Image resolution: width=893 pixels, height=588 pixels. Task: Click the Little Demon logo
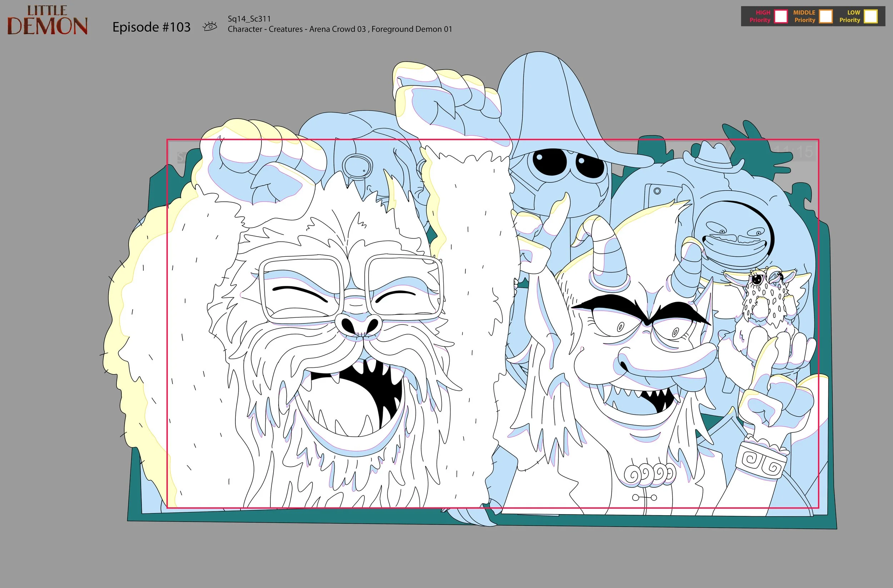[47, 20]
